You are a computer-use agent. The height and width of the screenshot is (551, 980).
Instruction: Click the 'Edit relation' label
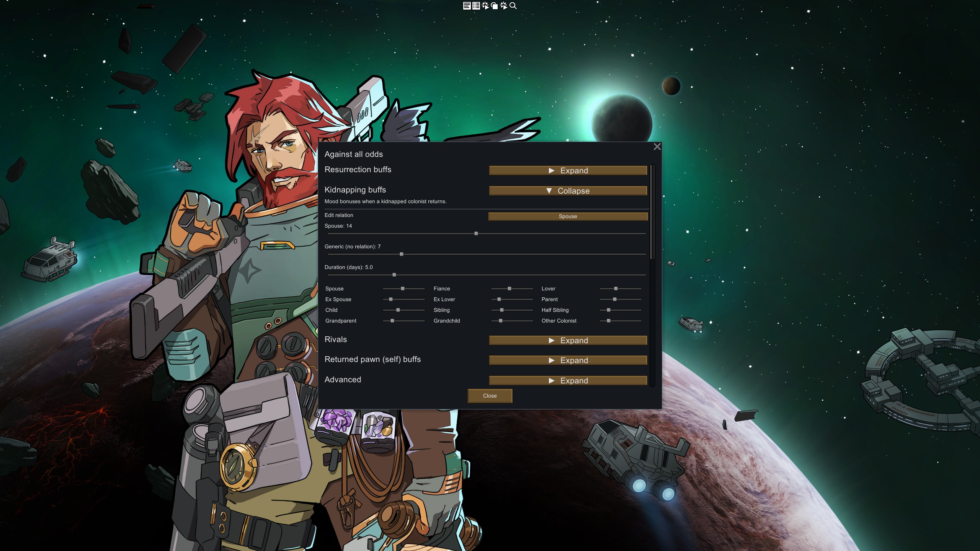pos(339,215)
